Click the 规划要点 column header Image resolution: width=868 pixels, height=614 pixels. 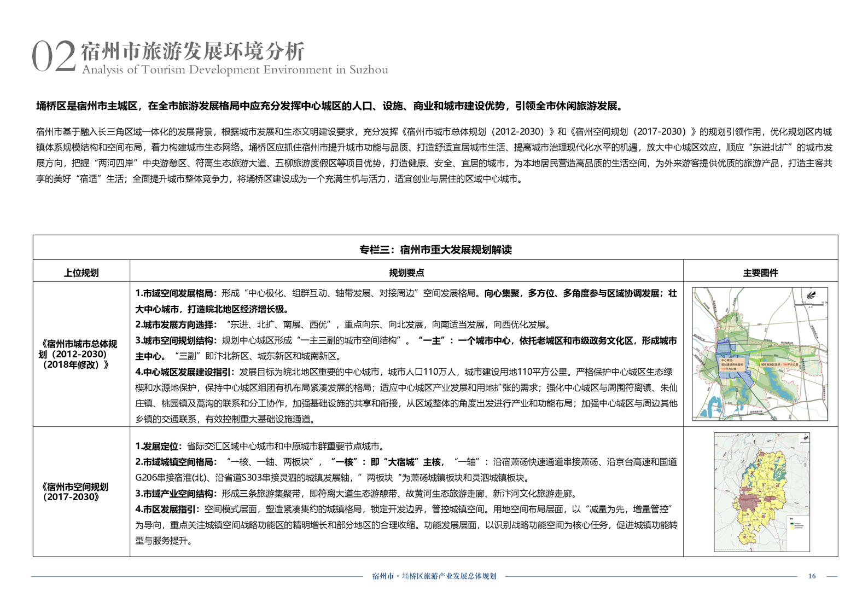tap(406, 273)
